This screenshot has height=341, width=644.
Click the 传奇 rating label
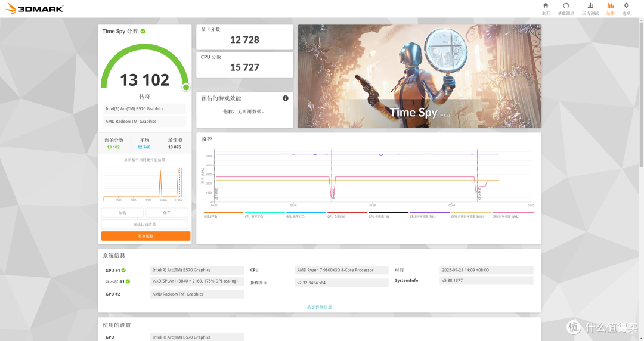click(x=144, y=97)
